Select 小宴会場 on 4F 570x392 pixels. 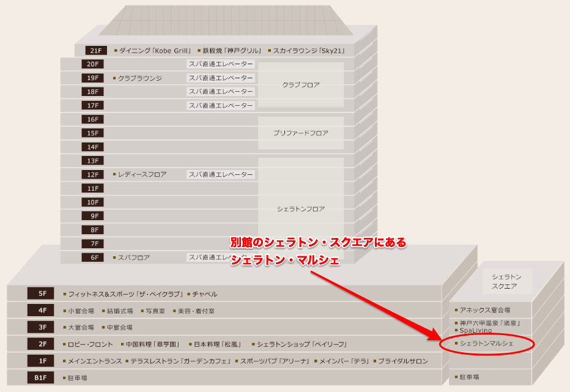tap(81, 311)
